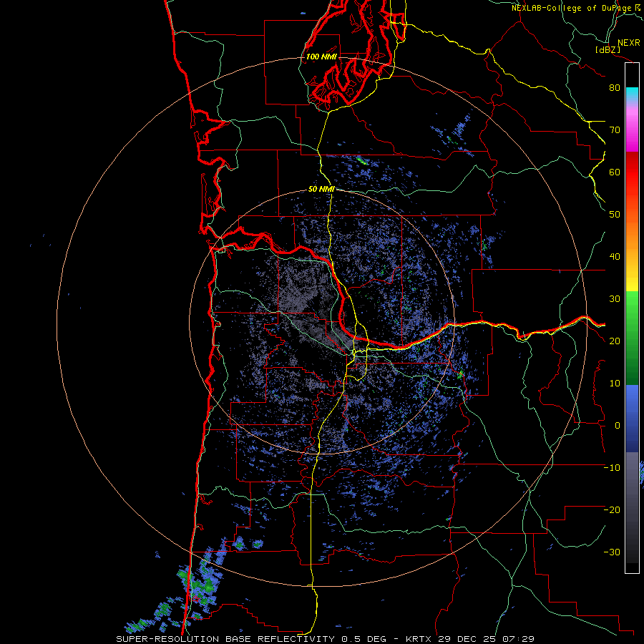The height and width of the screenshot is (644, 644).
Task: Click the -20 dBZ scale value
Action: tap(612, 510)
